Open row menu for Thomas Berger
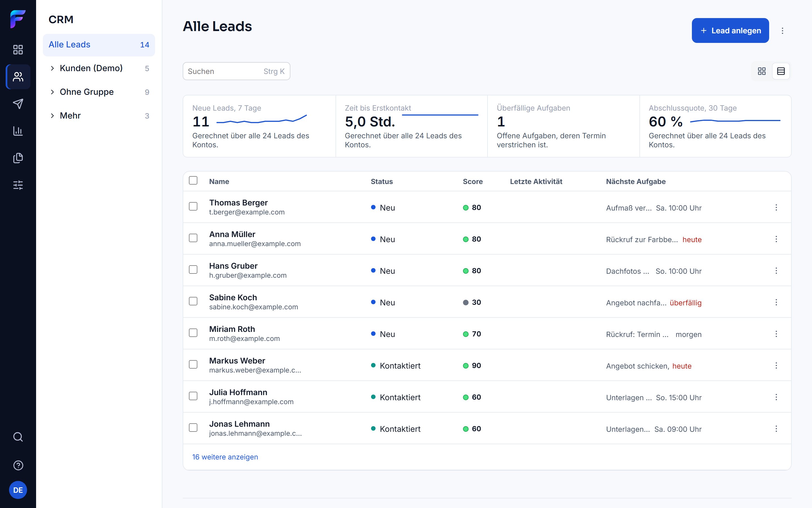812x508 pixels. 776,208
